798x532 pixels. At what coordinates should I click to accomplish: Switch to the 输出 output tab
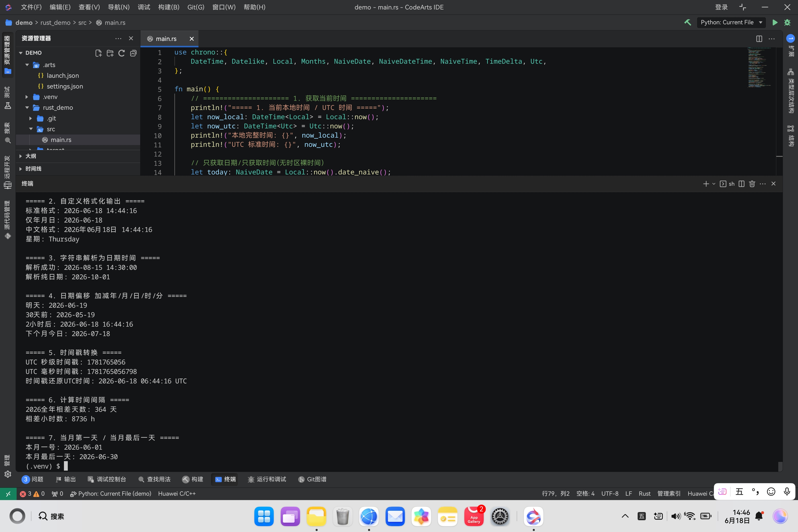66,479
